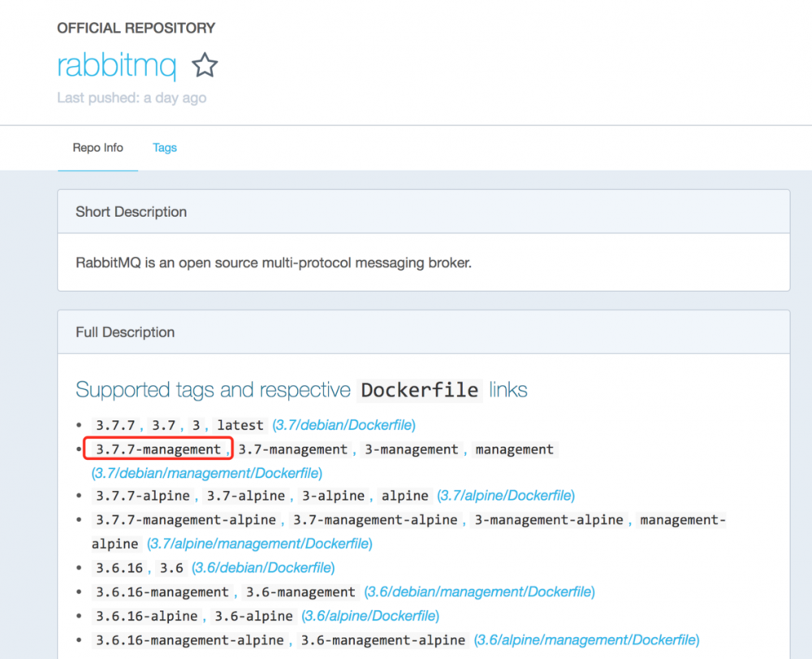Click the Short Description panel header
Image resolution: width=812 pixels, height=659 pixels.
click(131, 212)
